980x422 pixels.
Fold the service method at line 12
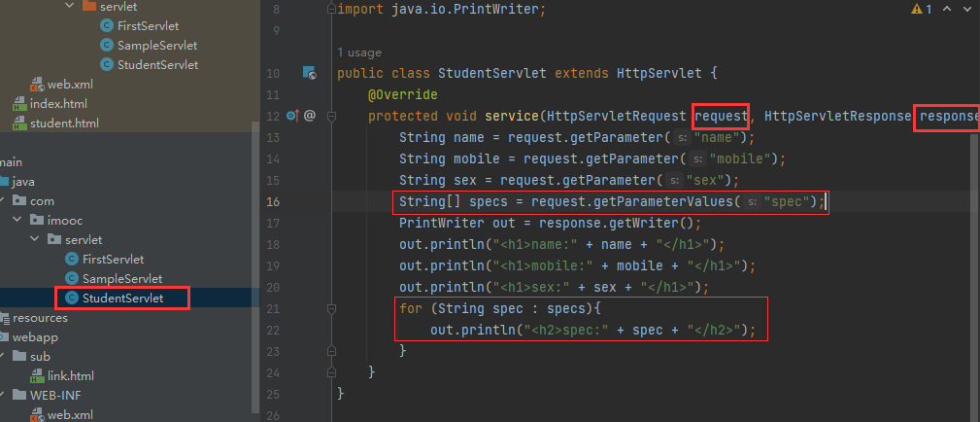coord(331,117)
